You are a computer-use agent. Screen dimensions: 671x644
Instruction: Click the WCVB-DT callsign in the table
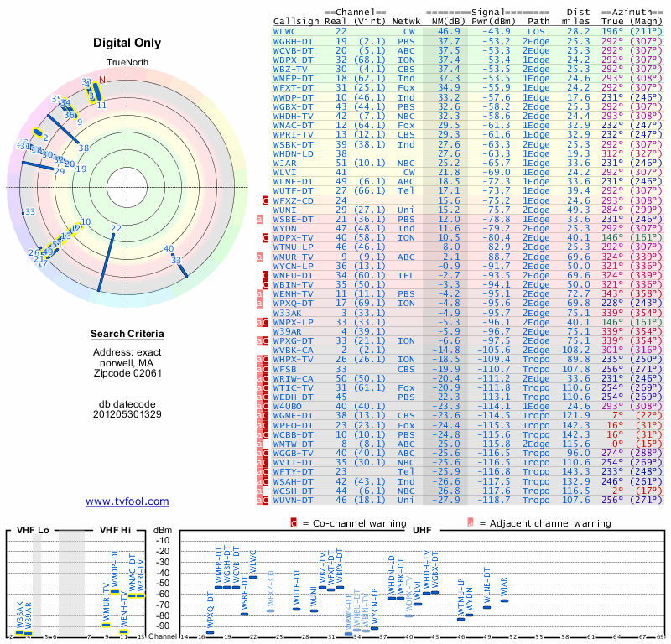[293, 50]
